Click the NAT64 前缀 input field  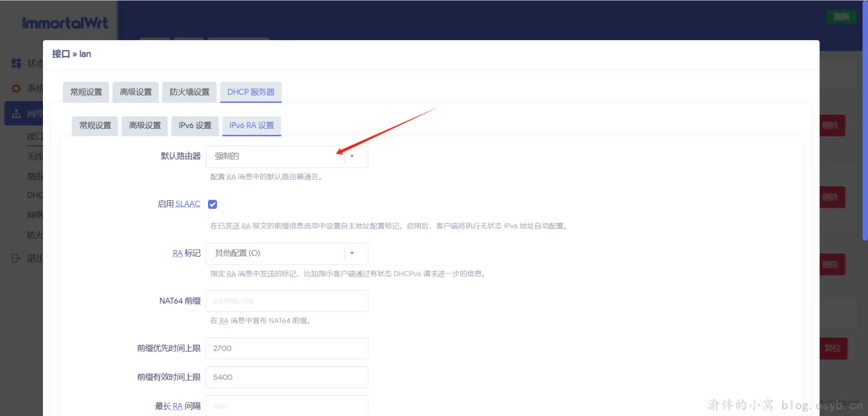pyautogui.click(x=287, y=301)
